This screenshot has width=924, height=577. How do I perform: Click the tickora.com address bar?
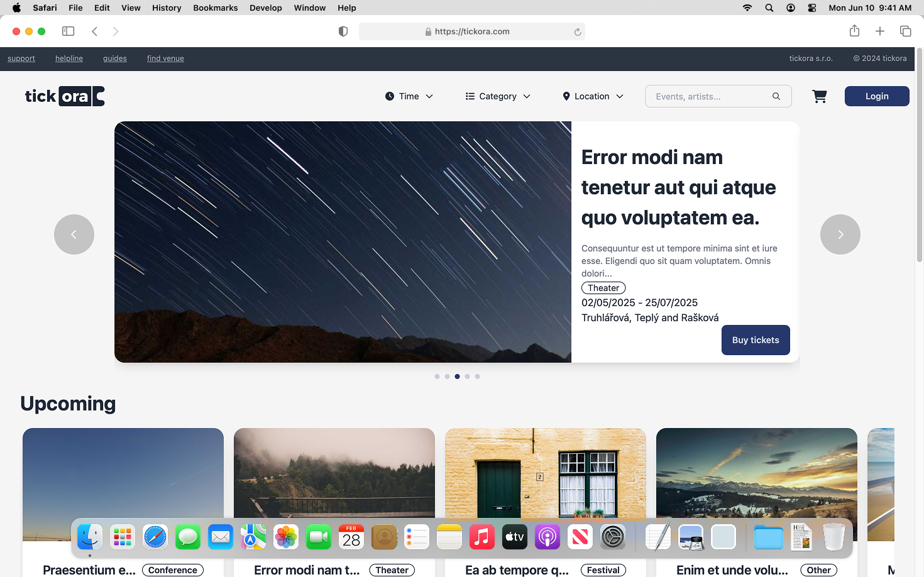(472, 31)
